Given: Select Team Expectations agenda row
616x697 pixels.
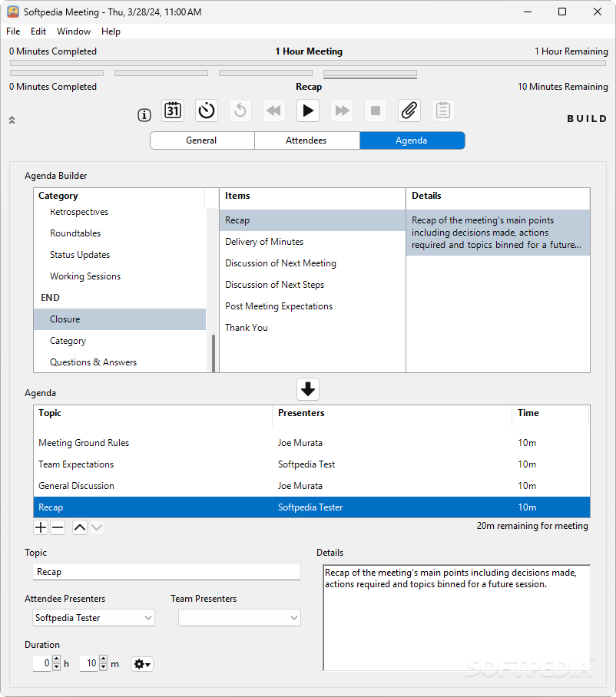Looking at the screenshot, I should [x=312, y=464].
